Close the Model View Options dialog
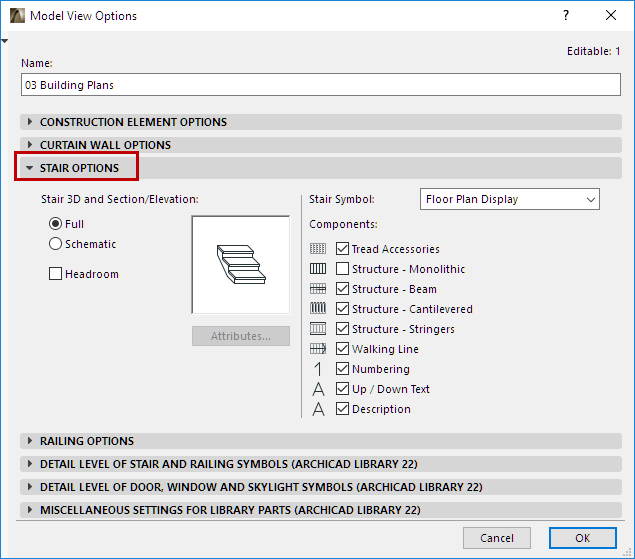This screenshot has height=559, width=635. click(611, 15)
